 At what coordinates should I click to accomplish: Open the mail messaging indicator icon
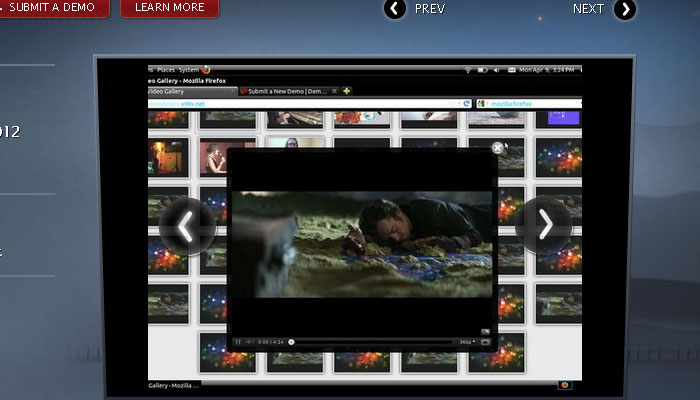coord(512,70)
